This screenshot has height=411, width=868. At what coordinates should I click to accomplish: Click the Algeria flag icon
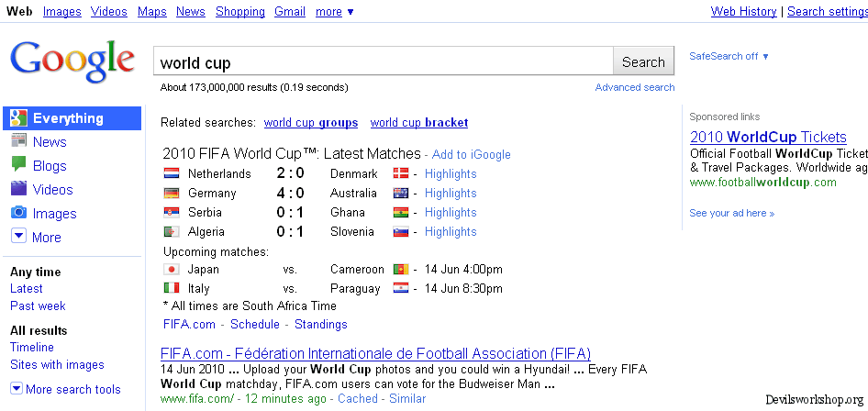(x=172, y=232)
